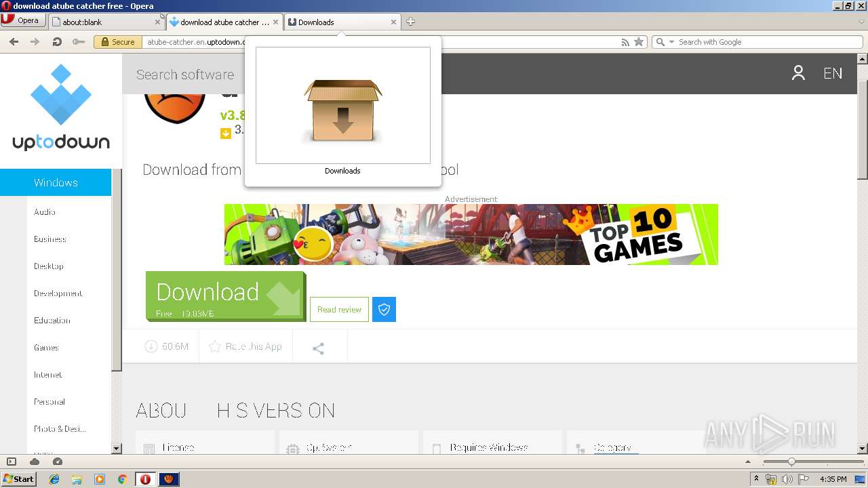Image resolution: width=868 pixels, height=488 pixels.
Task: Open the Personal category
Action: pyautogui.click(x=50, y=402)
